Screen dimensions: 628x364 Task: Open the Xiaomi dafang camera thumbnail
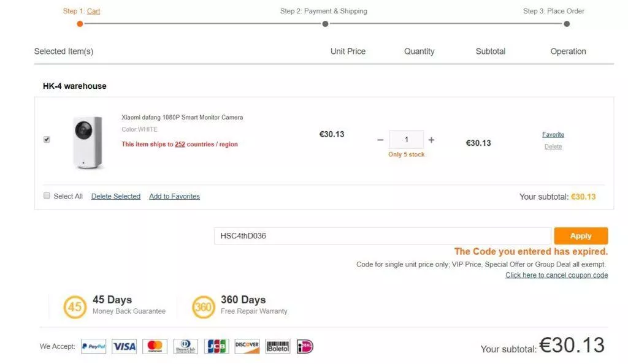pos(88,143)
